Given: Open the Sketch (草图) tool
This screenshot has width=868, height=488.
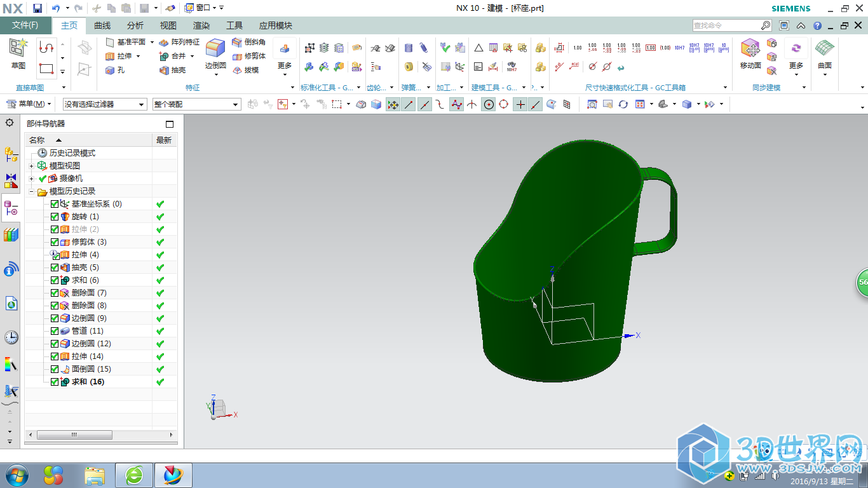Looking at the screenshot, I should (x=18, y=54).
